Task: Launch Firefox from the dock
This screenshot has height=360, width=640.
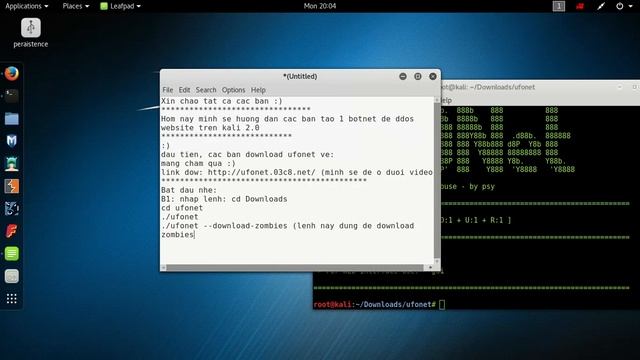Action: point(11,74)
